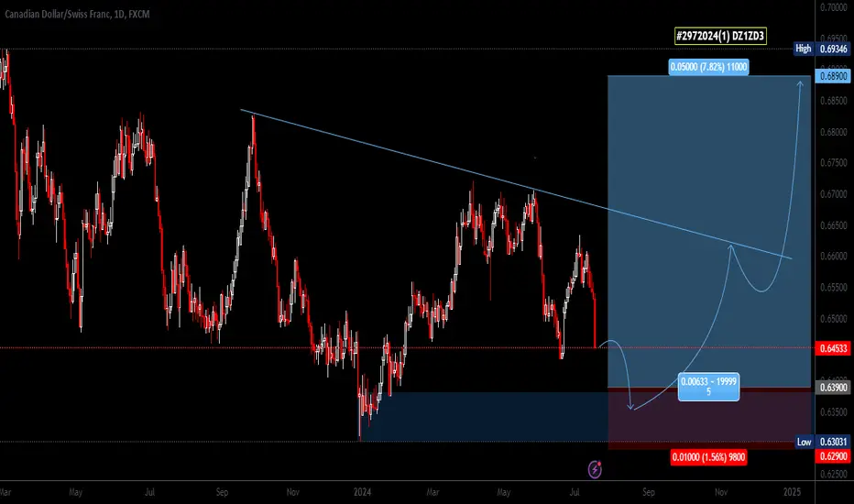
Task: Click the 2025 label on time axis
Action: [x=792, y=492]
